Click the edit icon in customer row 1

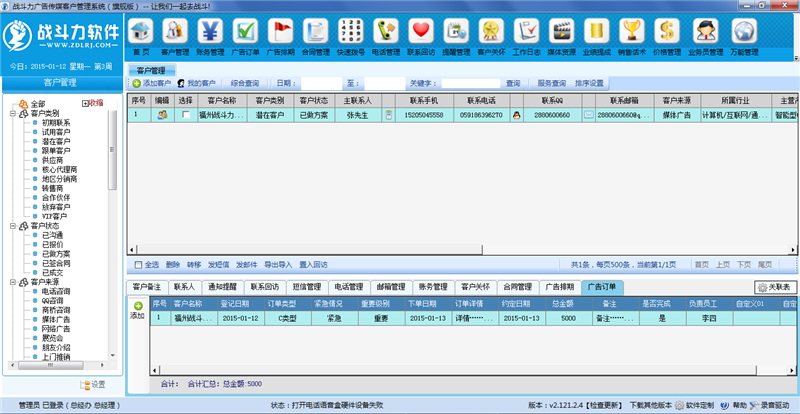(163, 115)
